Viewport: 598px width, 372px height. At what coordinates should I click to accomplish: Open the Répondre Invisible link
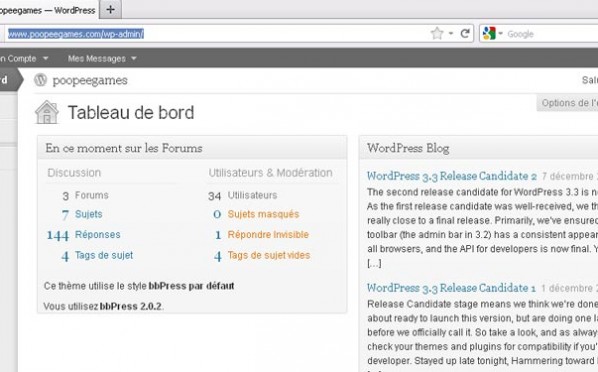[x=268, y=235]
